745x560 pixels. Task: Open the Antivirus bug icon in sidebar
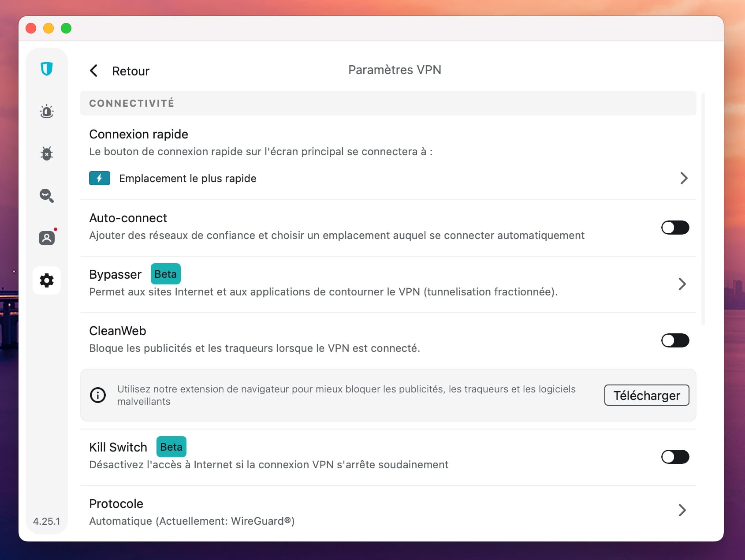pos(47,153)
